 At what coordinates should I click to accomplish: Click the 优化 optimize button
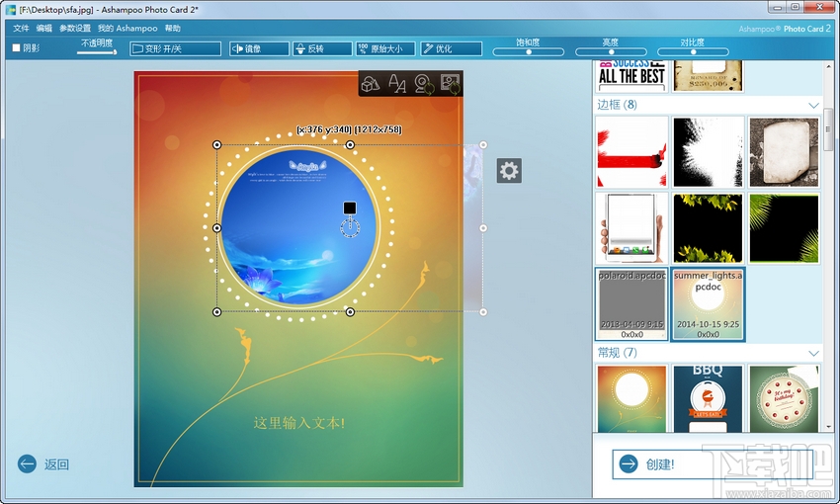coord(451,48)
